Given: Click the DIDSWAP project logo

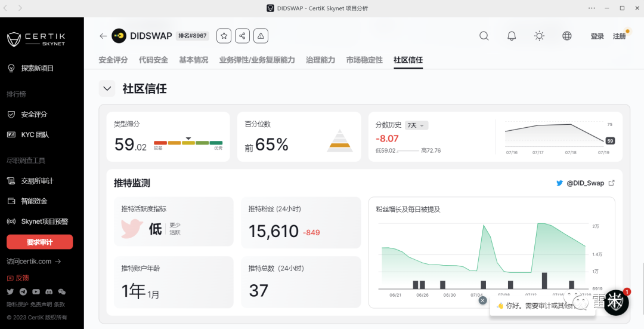Looking at the screenshot, I should [119, 36].
